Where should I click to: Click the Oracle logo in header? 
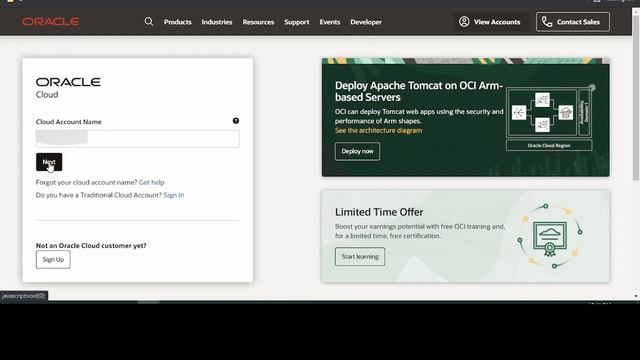coord(51,22)
